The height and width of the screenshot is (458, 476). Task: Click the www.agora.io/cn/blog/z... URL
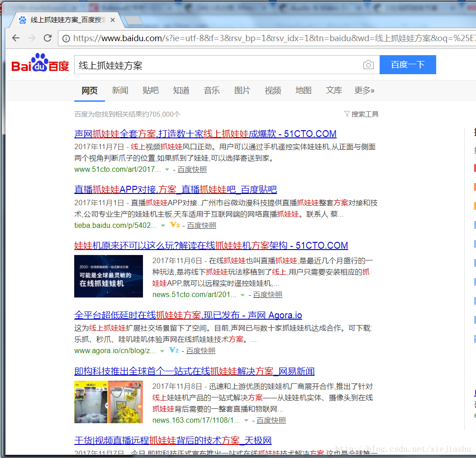point(115,351)
